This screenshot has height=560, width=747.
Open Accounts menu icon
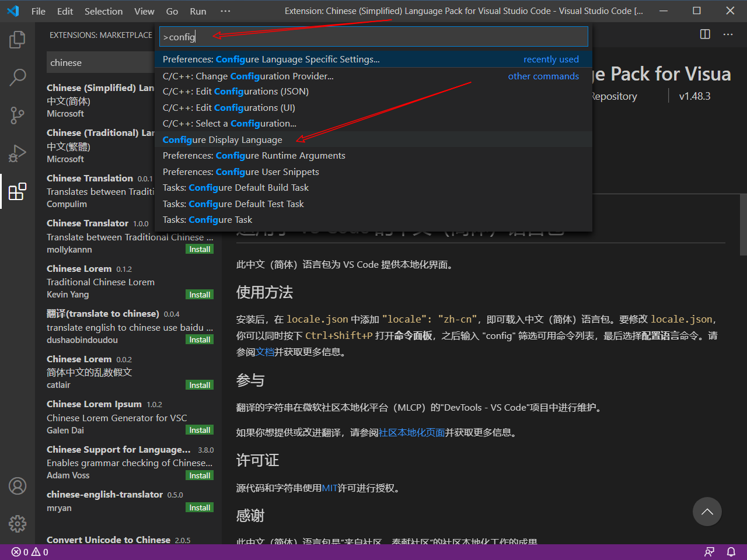click(18, 486)
